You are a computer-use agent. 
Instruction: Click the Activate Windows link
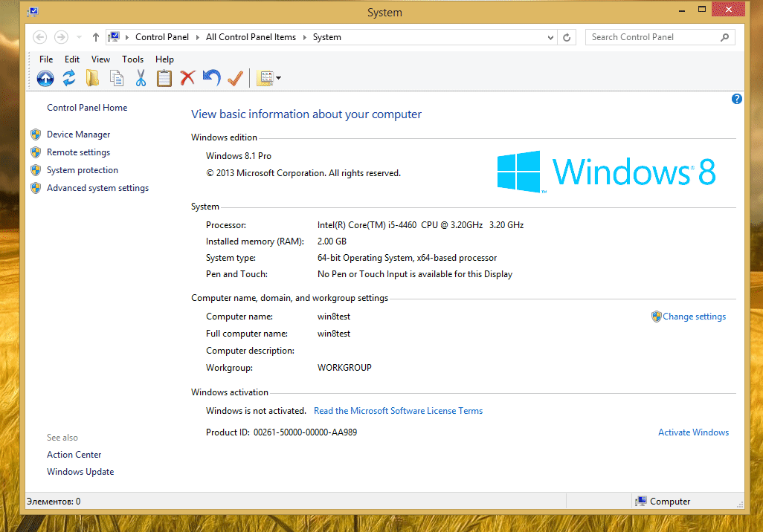[x=693, y=432]
